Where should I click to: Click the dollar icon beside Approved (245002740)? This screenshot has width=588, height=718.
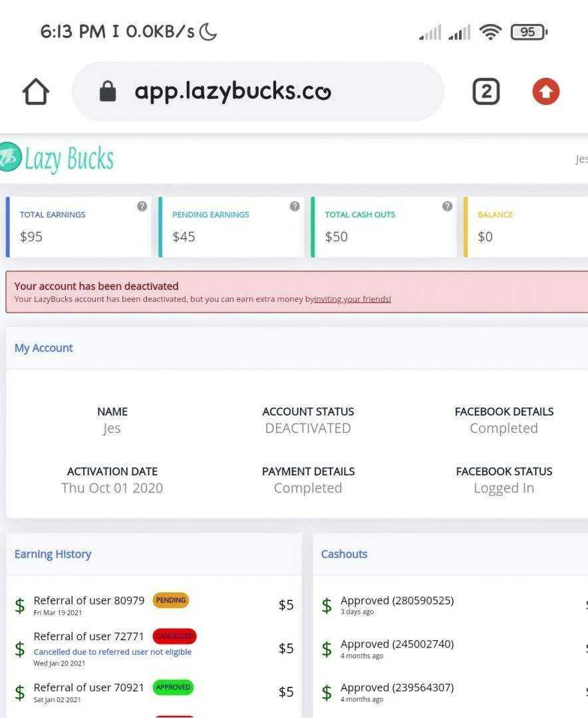pos(327,649)
